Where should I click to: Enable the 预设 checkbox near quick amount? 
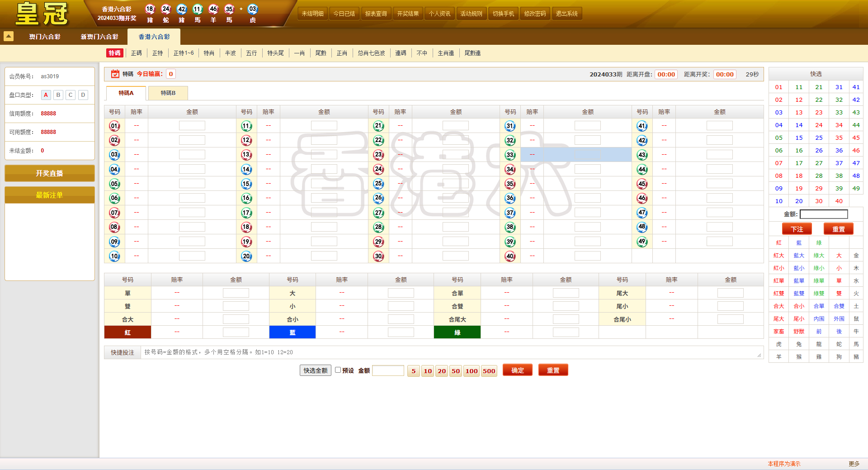click(x=338, y=370)
